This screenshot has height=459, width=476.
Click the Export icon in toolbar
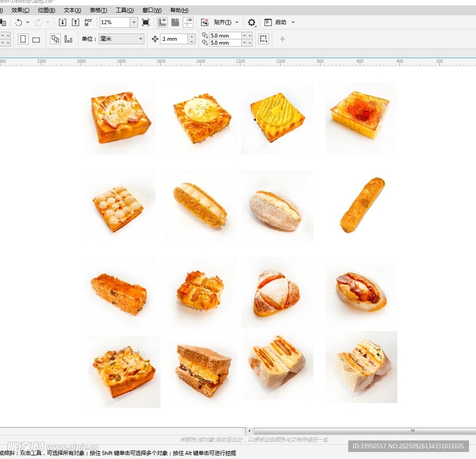(75, 22)
